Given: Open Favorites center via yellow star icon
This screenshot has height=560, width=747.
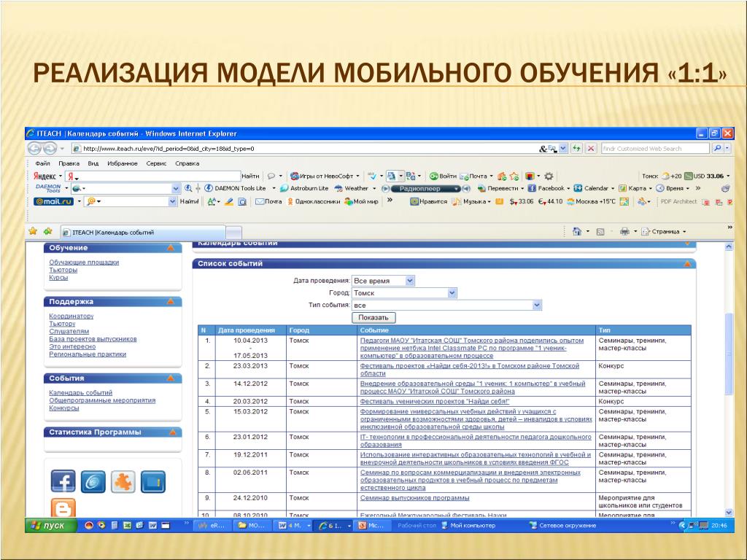Looking at the screenshot, I should (33, 231).
